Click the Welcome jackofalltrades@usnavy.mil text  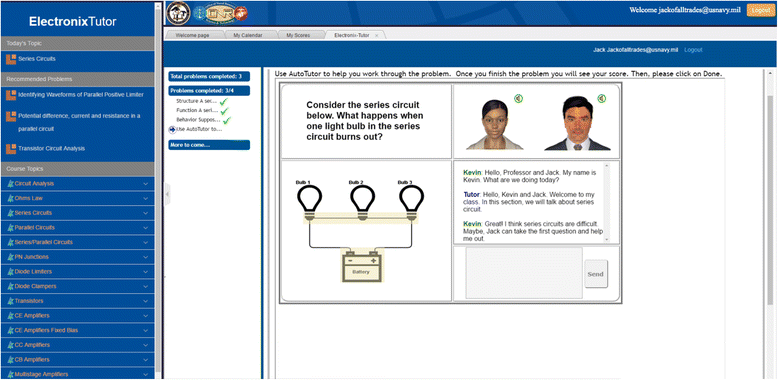(685, 10)
